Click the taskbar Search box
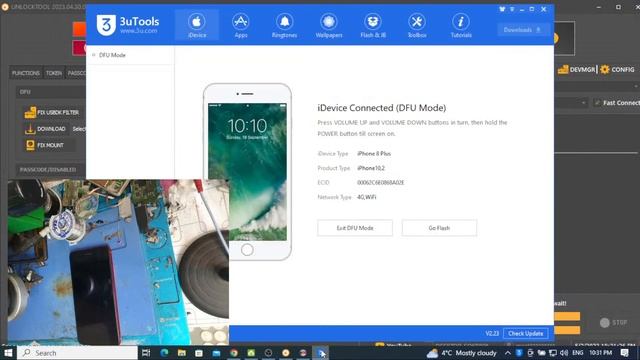 [x=78, y=353]
